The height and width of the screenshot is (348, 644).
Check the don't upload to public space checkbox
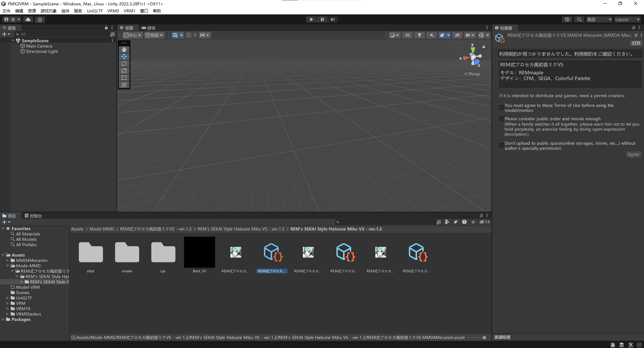pyautogui.click(x=501, y=145)
